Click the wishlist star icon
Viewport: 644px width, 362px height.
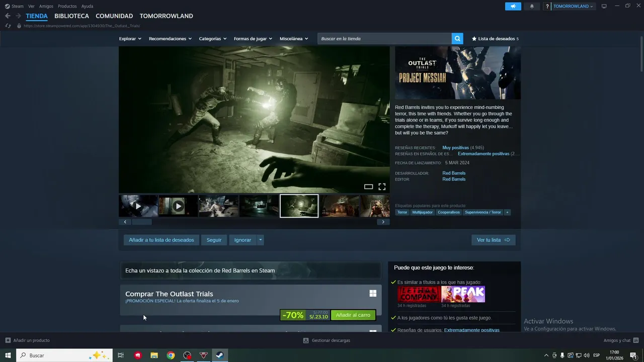coord(474,39)
